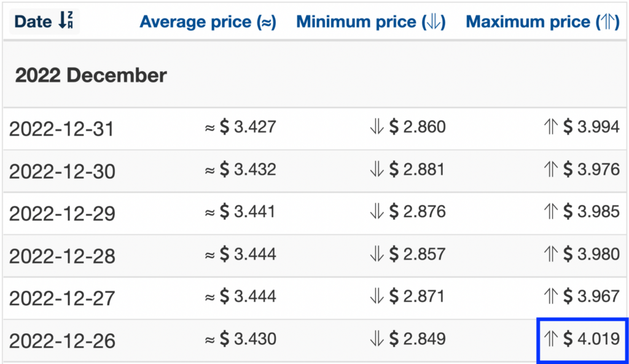629x364 pixels.
Task: Sort by Maximum price column header
Action: pos(543,21)
